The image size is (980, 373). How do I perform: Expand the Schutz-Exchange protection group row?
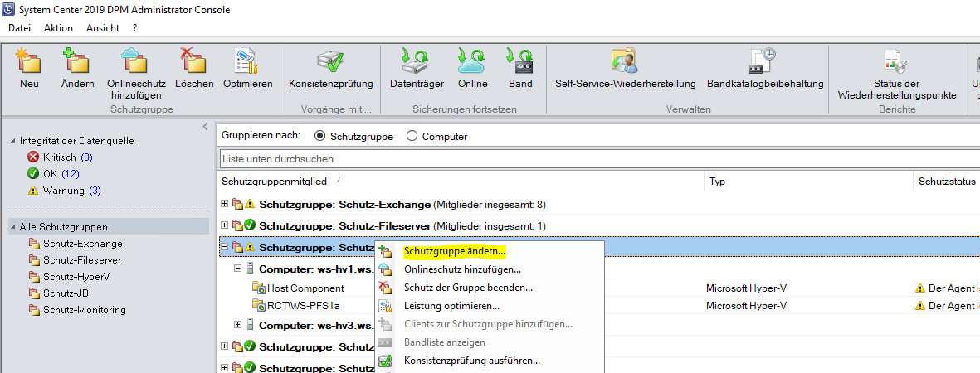pyautogui.click(x=225, y=204)
